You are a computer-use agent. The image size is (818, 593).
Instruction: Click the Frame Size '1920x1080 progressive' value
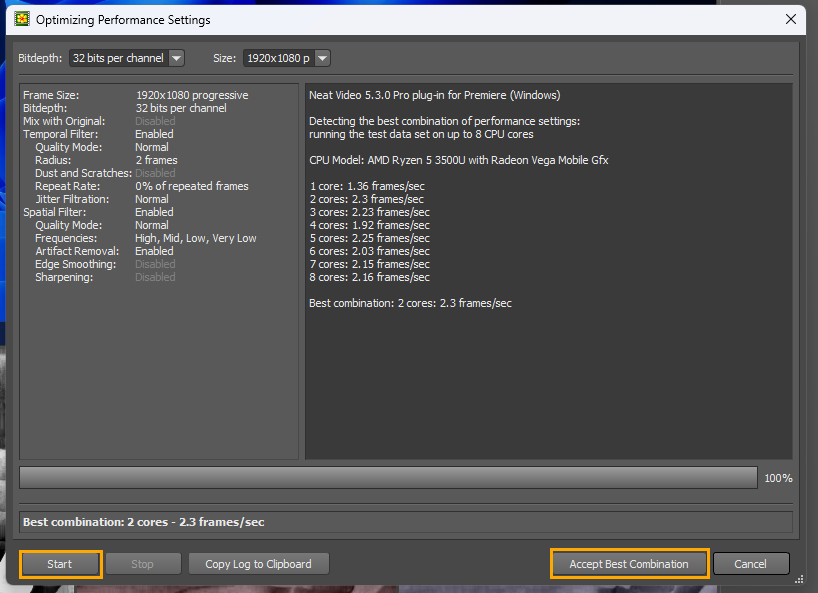click(x=192, y=95)
